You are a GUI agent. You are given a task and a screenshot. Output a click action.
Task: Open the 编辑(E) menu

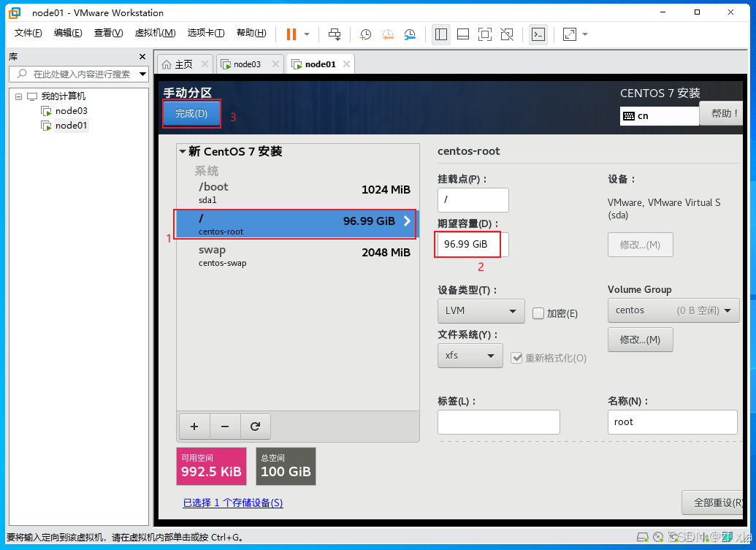(68, 33)
